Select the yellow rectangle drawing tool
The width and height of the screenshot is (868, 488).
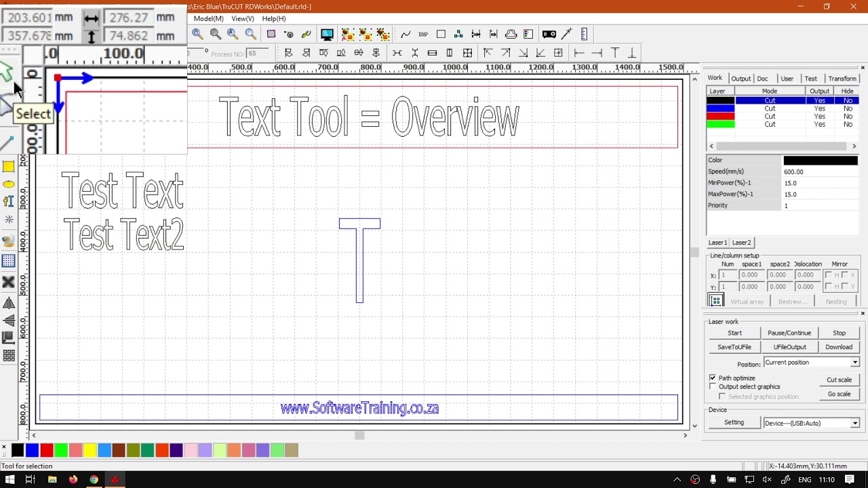pos(8,167)
